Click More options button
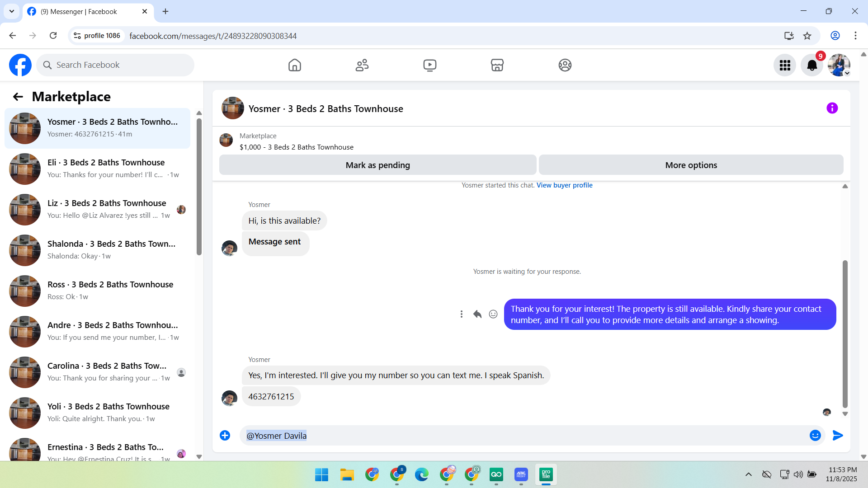 691,165
